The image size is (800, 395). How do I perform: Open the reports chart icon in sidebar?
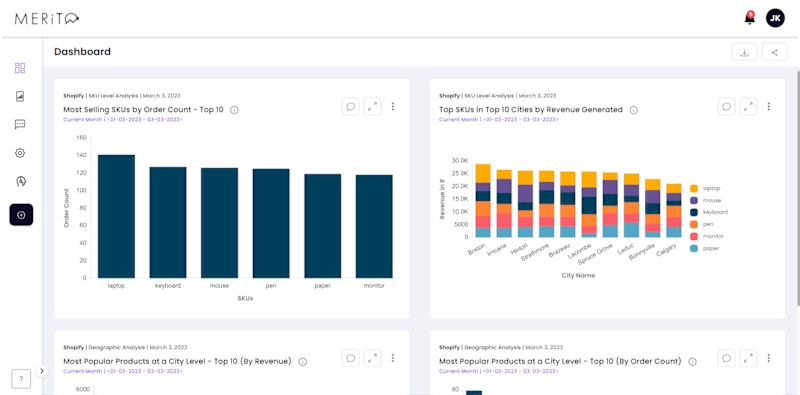coord(20,96)
